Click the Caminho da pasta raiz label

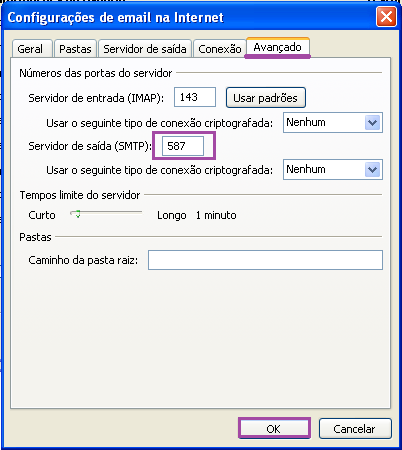pos(83,260)
